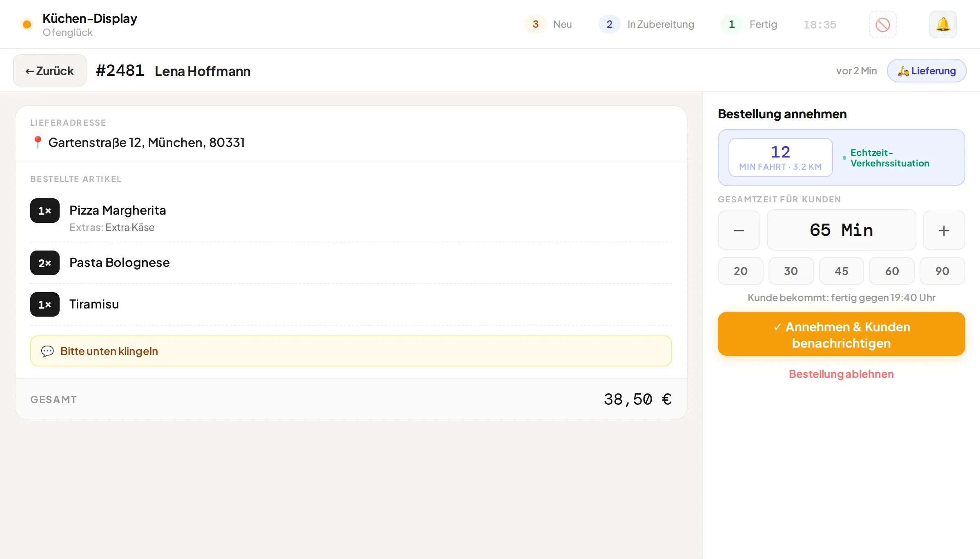Open the Fertig orders filter
Image resolution: width=980 pixels, height=559 pixels.
(x=749, y=24)
